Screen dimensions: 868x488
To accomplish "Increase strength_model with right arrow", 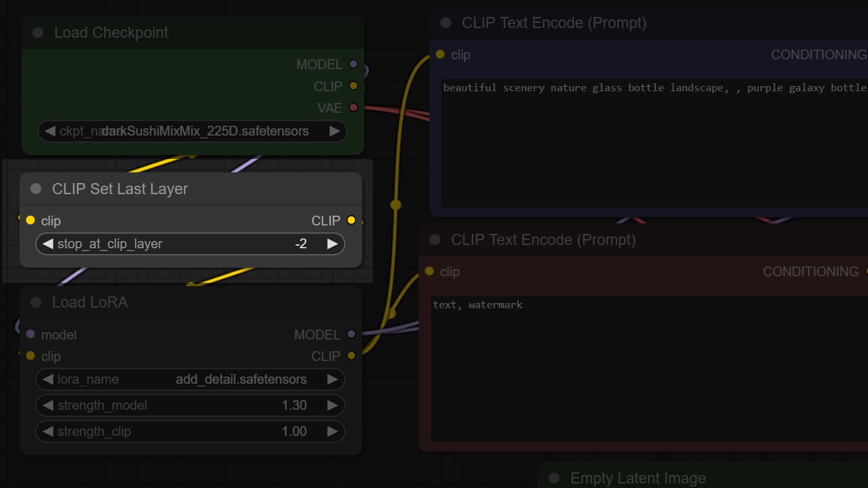I will (x=332, y=405).
